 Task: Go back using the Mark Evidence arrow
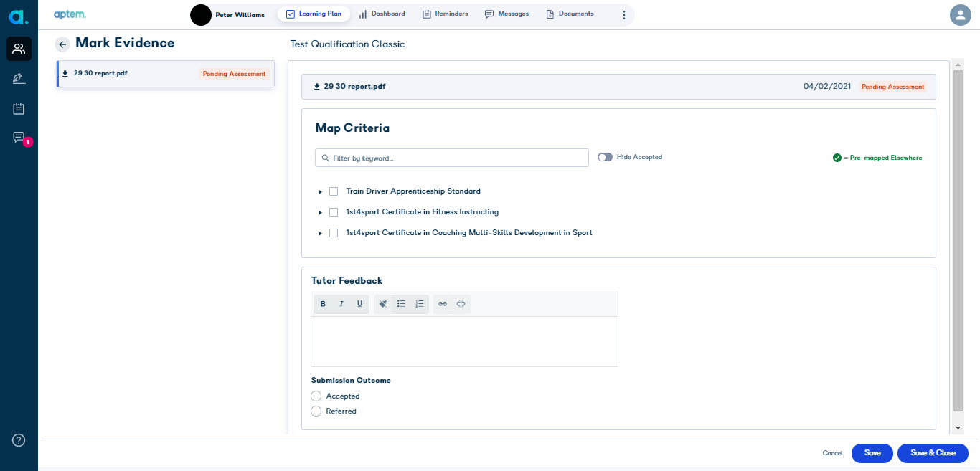(62, 44)
